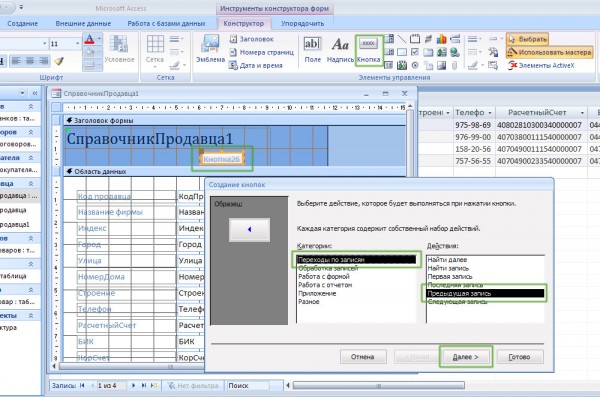Open the font size 11 dropdown
Screen dimensions: 600x397
[x=77, y=44]
